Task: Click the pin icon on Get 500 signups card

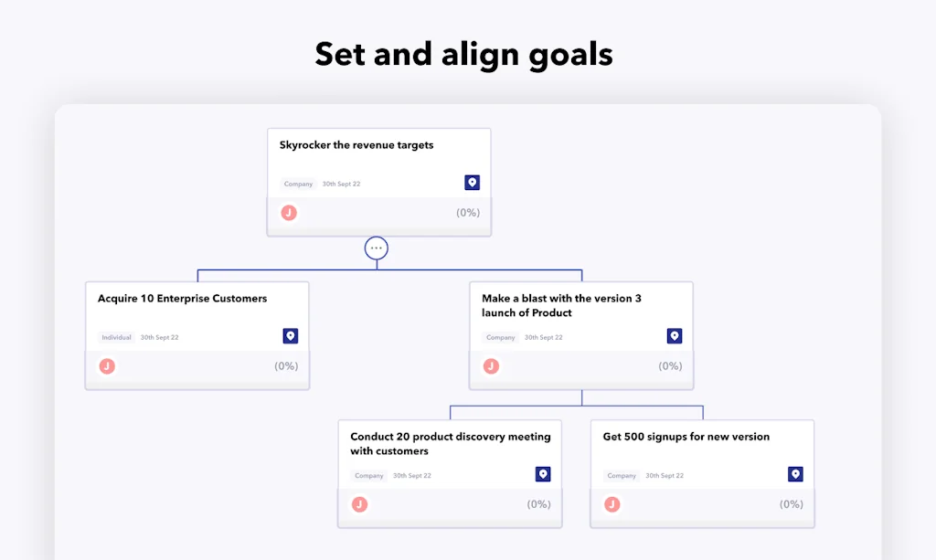Action: click(x=795, y=474)
